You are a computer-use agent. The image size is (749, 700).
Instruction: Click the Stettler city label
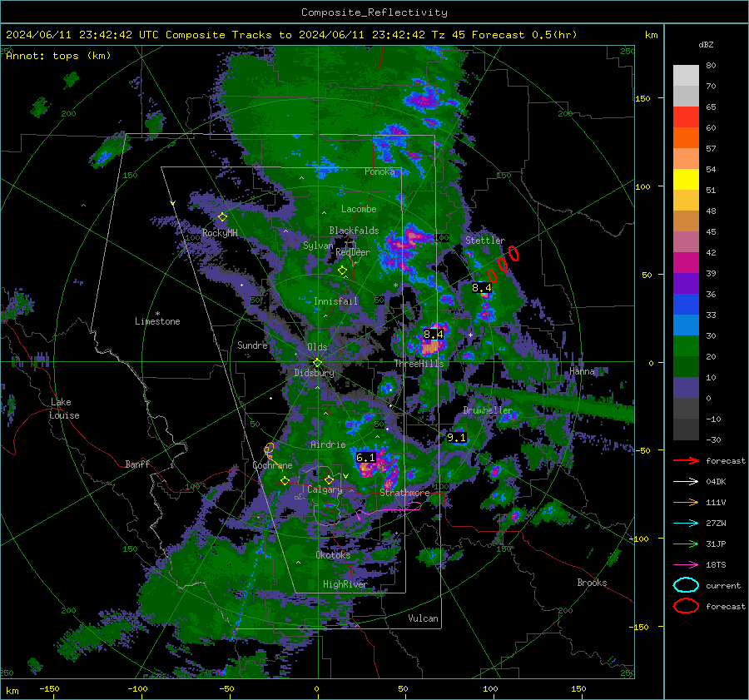[485, 241]
